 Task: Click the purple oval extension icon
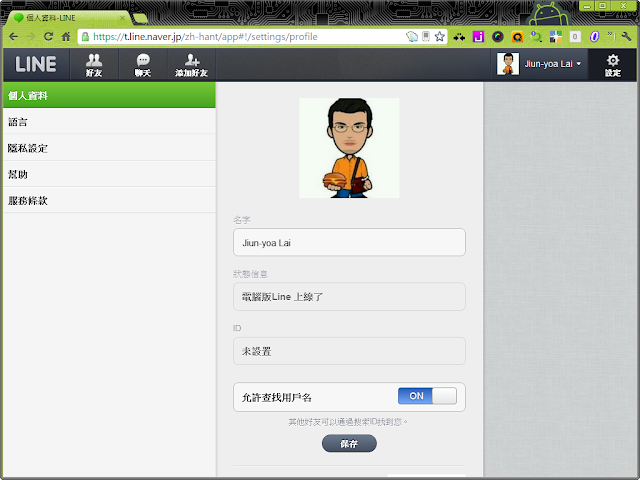[594, 37]
